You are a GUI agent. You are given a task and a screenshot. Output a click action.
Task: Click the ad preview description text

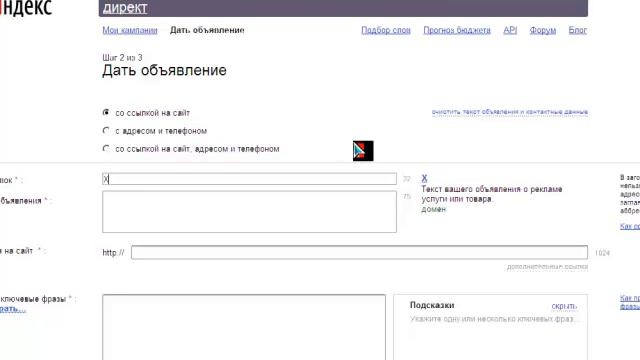[491, 194]
